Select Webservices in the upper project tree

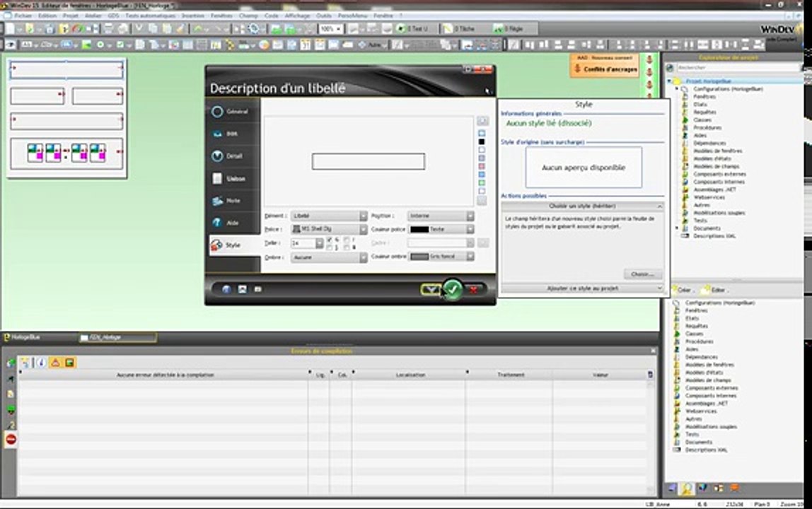[x=709, y=197]
